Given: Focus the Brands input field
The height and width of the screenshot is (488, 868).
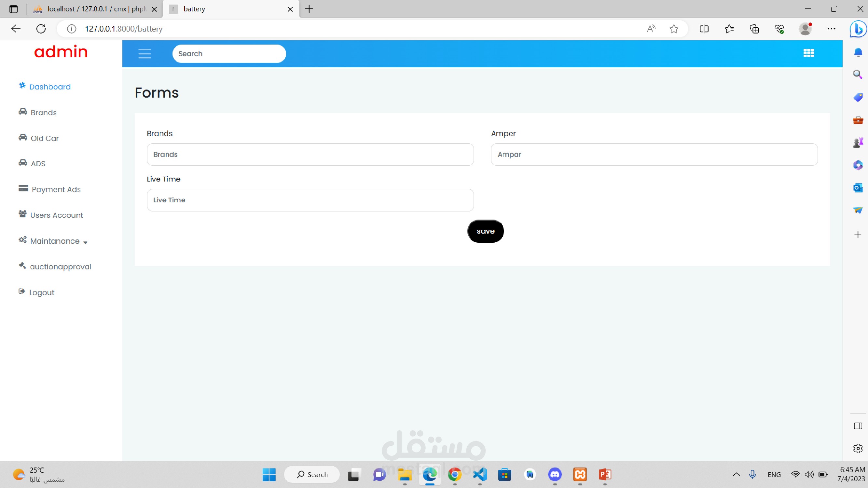Looking at the screenshot, I should point(310,155).
